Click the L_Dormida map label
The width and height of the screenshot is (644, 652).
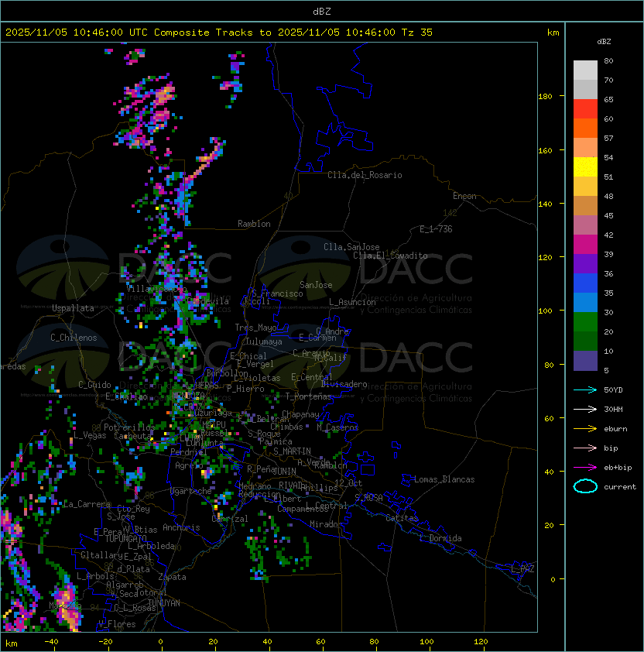[440, 538]
